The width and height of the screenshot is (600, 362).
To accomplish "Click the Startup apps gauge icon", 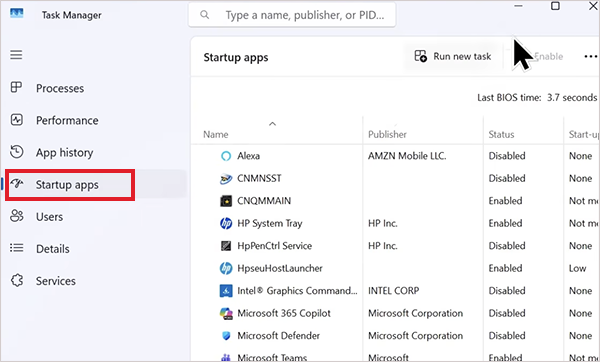I will [17, 183].
